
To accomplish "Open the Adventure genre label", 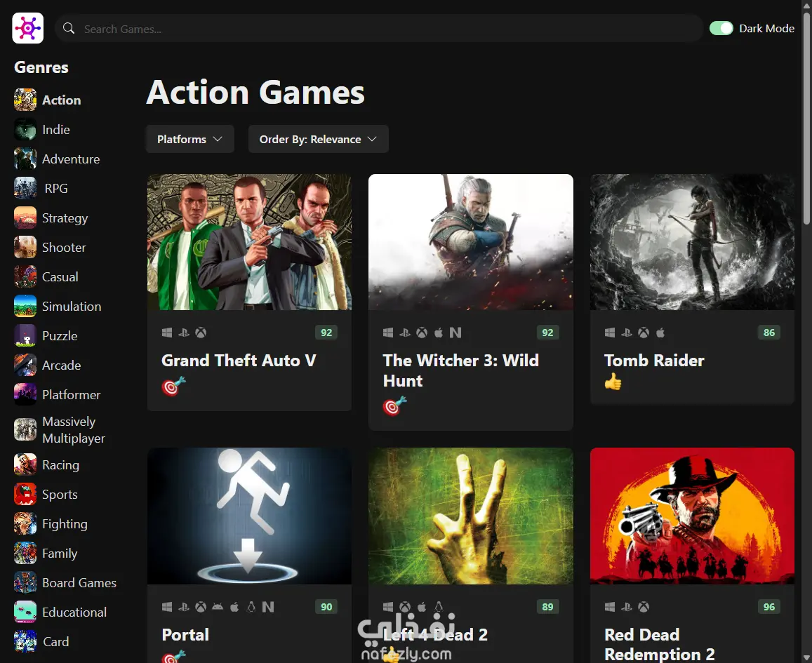I will (71, 159).
